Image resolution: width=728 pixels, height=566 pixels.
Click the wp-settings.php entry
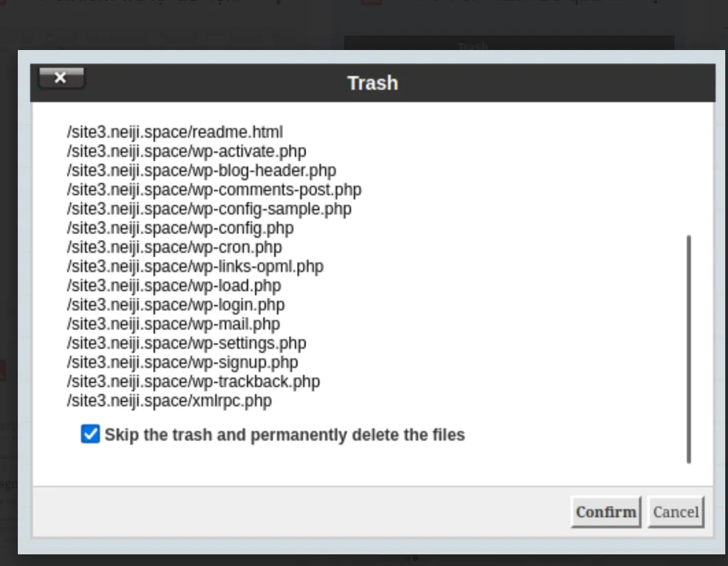(186, 343)
